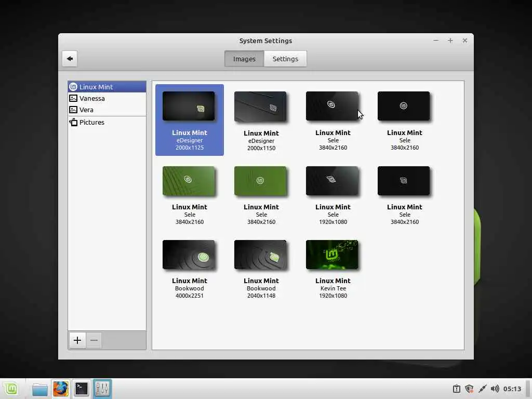Select eDesigner 2000x1125 wallpaper thumbnail
Viewport: 532px width, 399px height.
point(189,106)
